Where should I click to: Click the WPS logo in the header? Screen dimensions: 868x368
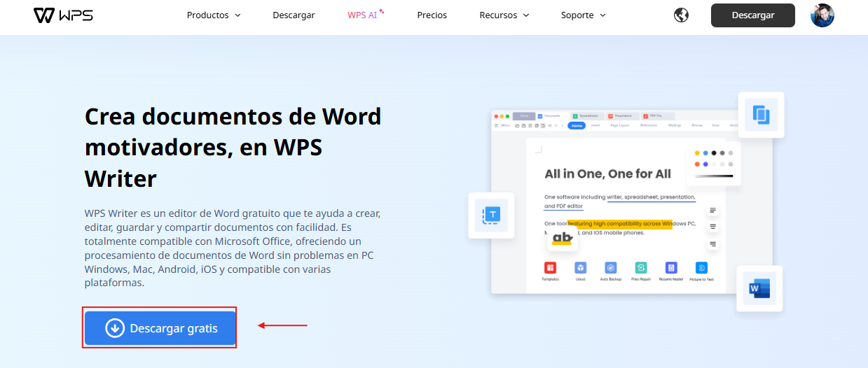63,15
